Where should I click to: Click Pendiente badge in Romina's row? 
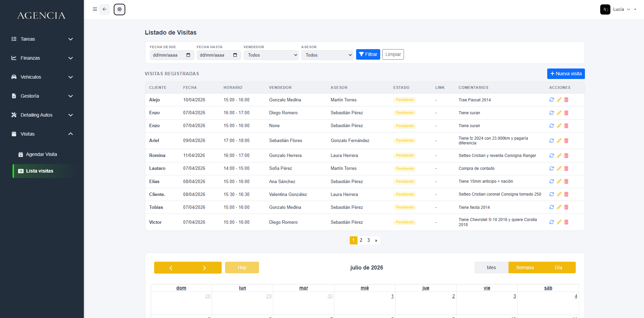coord(405,156)
